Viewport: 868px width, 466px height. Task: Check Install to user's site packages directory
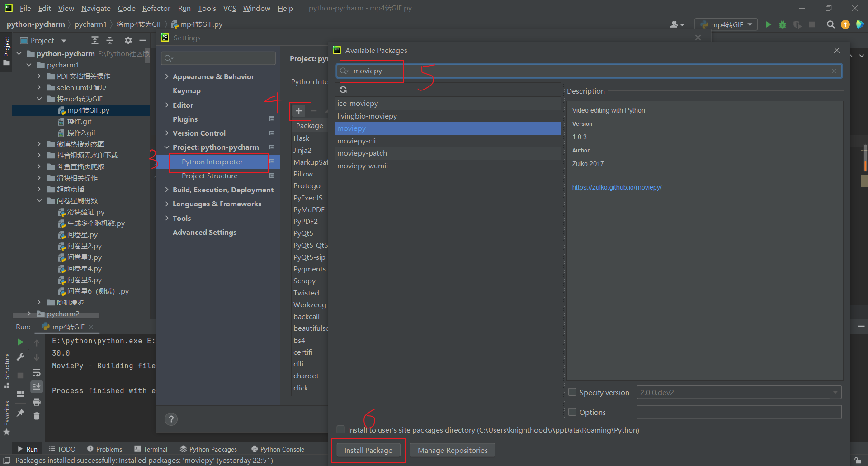pyautogui.click(x=341, y=429)
